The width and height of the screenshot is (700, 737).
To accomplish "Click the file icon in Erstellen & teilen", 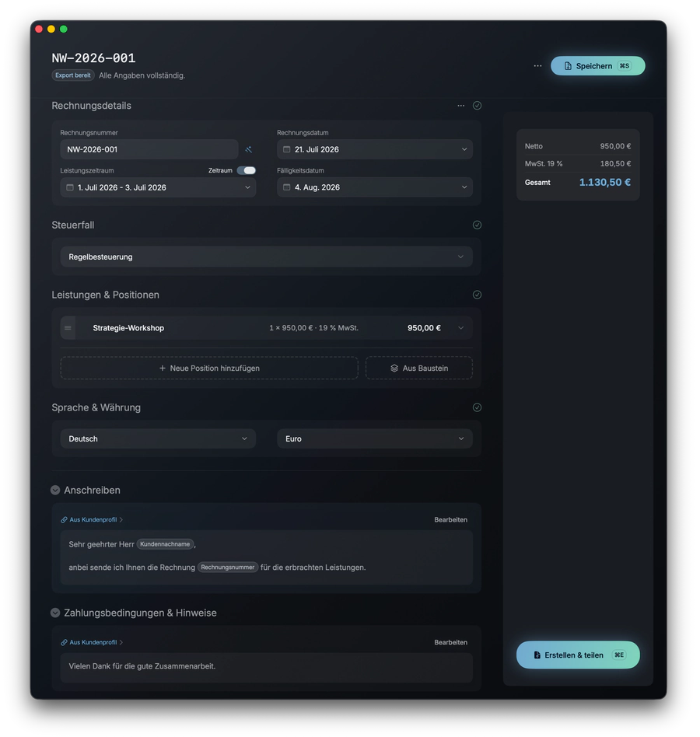I will pyautogui.click(x=537, y=655).
